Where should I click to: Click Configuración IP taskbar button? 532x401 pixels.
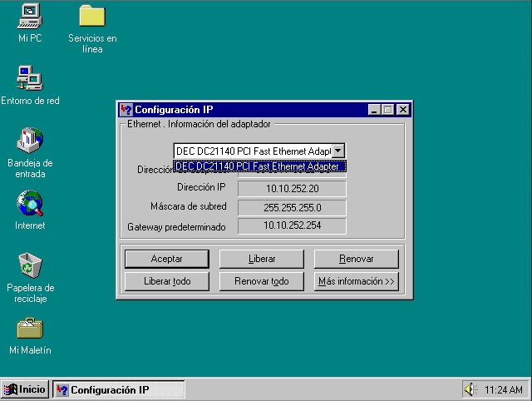coord(119,389)
